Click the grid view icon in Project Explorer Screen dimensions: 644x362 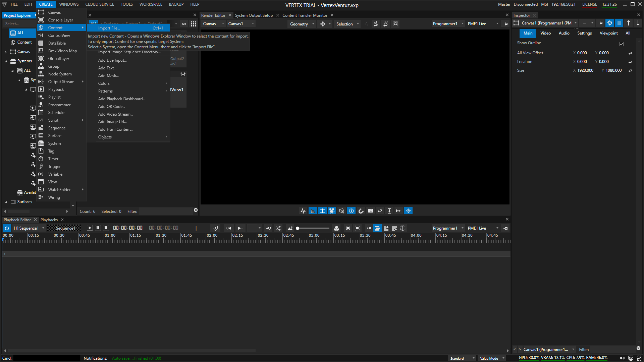193,24
